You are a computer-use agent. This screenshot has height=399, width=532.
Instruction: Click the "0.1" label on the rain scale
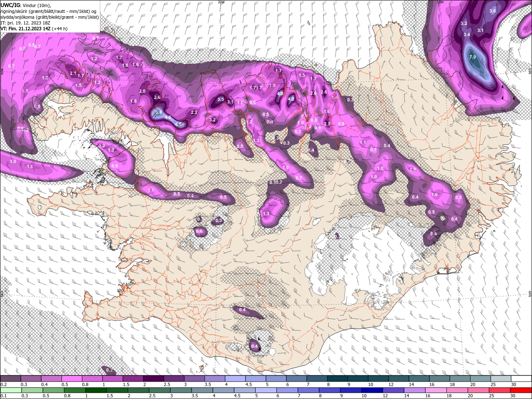click(x=3, y=396)
